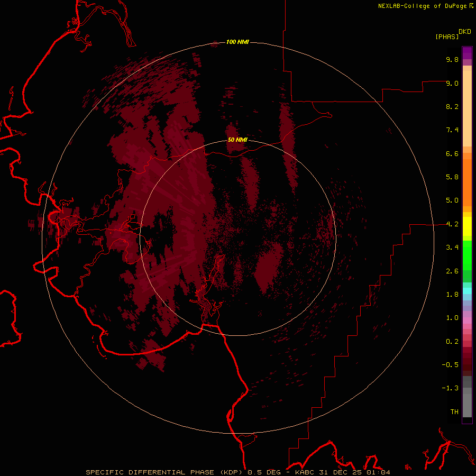
Task: Click the DKD unit label above the scale
Action: [465, 32]
